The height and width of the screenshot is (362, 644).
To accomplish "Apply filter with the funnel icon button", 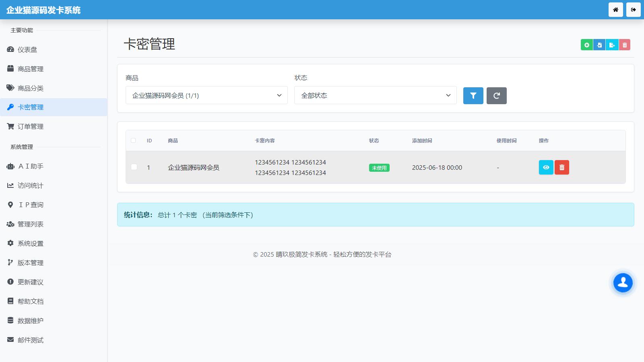I will click(x=473, y=96).
